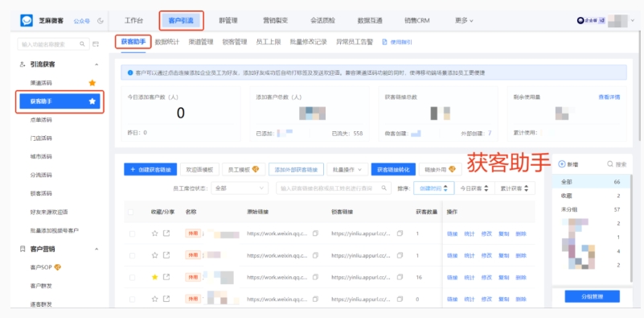The image size is (644, 318).
Task: Open the 员工席位状态 全部 dropdown
Action: click(240, 188)
